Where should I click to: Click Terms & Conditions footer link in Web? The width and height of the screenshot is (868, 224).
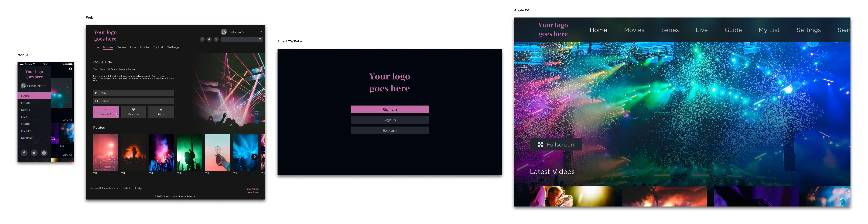pos(103,188)
